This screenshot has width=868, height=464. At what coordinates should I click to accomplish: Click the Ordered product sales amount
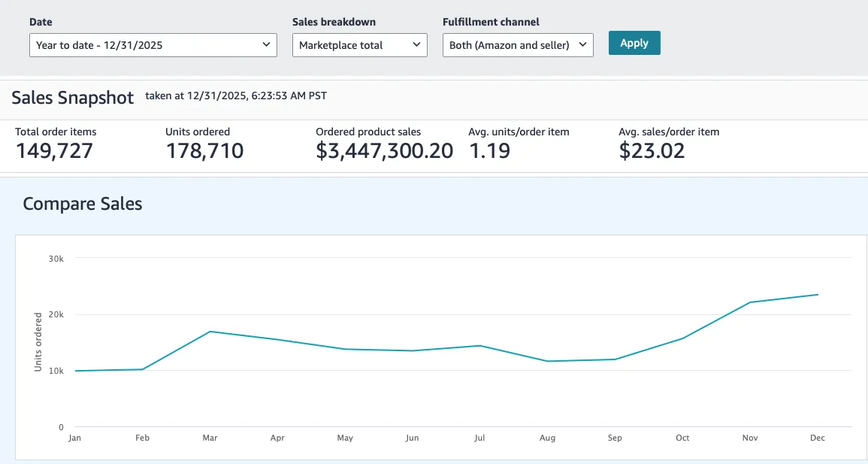coord(384,151)
